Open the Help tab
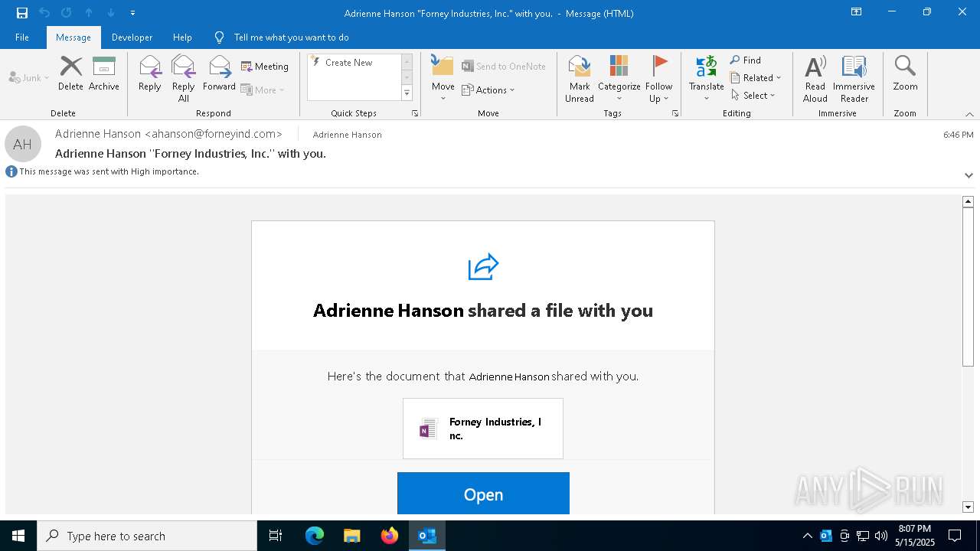This screenshot has width=980, height=551. coord(182,37)
